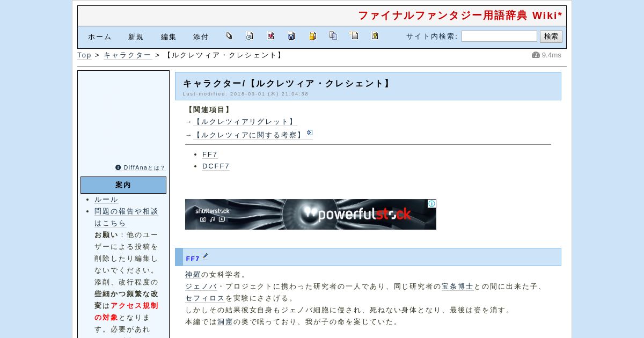This screenshot has width=644, height=338.
Task: Click the diff (stacked pages) toolbar icon
Action: pos(229,36)
